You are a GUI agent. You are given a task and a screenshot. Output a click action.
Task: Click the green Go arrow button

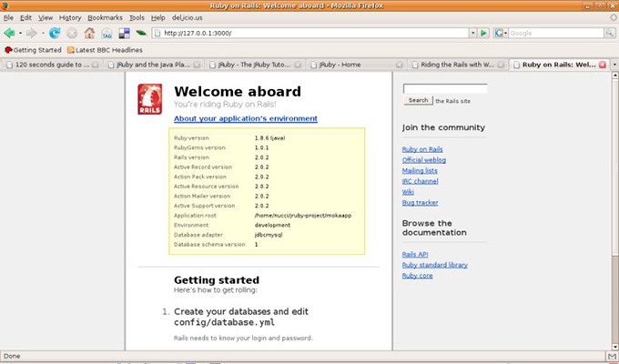[483, 33]
